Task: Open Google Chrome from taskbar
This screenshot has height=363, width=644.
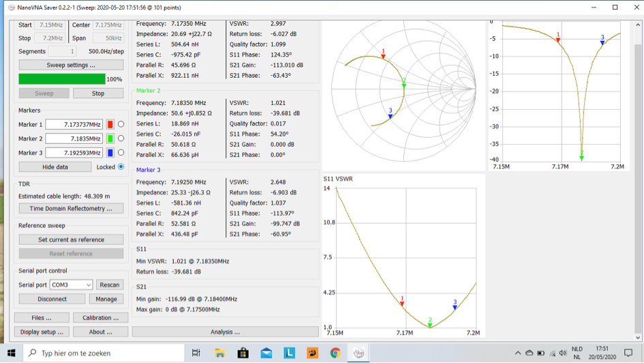Action: 335,353
